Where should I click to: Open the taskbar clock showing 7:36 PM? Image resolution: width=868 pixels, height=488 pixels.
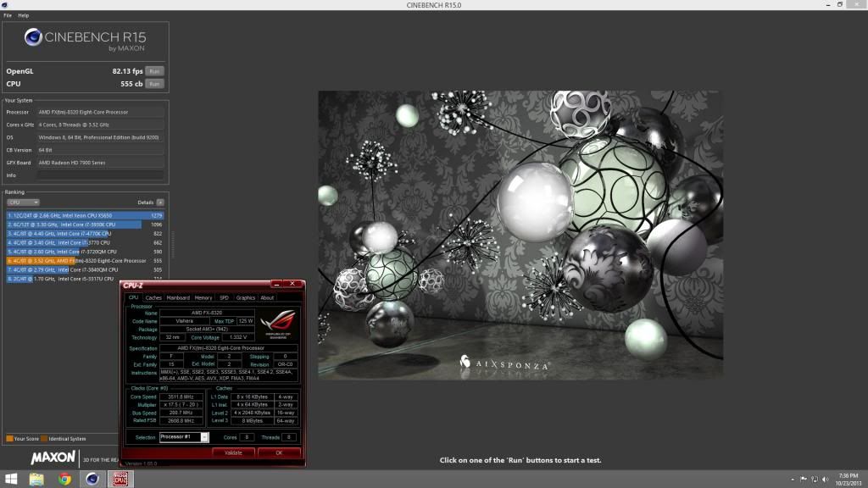(x=849, y=480)
